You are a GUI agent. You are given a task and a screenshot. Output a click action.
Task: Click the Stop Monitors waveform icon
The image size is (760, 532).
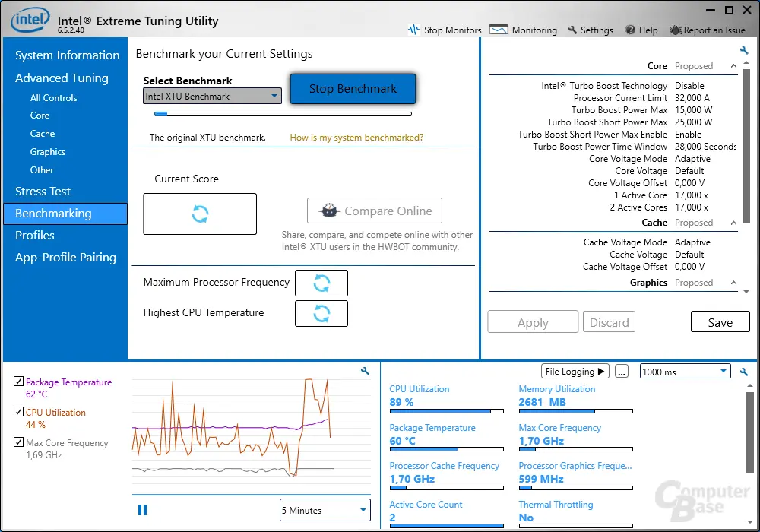[413, 30]
